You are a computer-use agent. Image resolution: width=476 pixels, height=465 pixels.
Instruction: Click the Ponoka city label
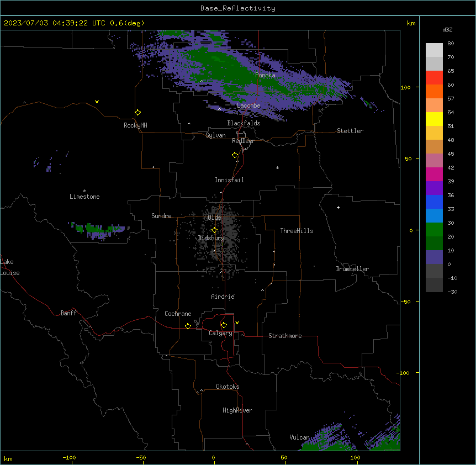click(265, 75)
